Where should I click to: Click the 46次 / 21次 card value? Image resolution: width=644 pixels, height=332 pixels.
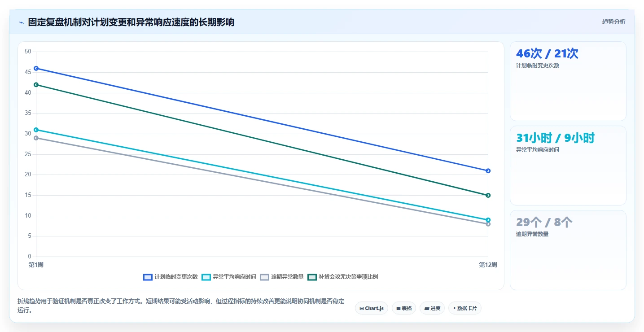coord(547,53)
